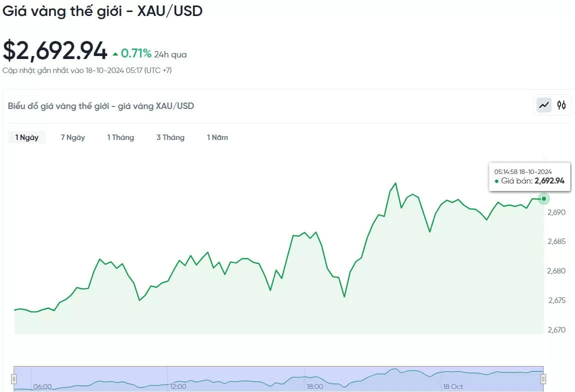Switch to line chart view
575x392 pixels.
544,105
